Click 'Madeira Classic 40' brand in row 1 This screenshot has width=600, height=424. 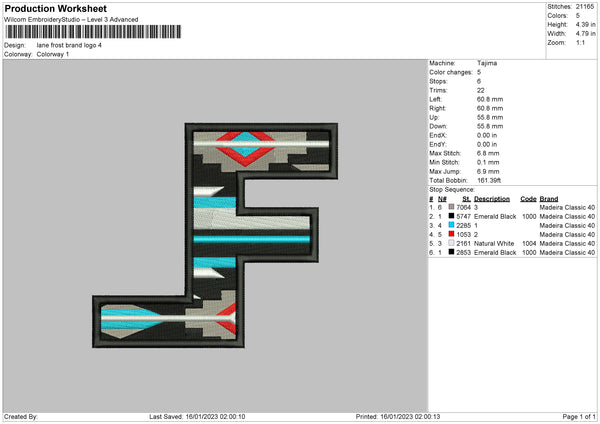(x=567, y=207)
